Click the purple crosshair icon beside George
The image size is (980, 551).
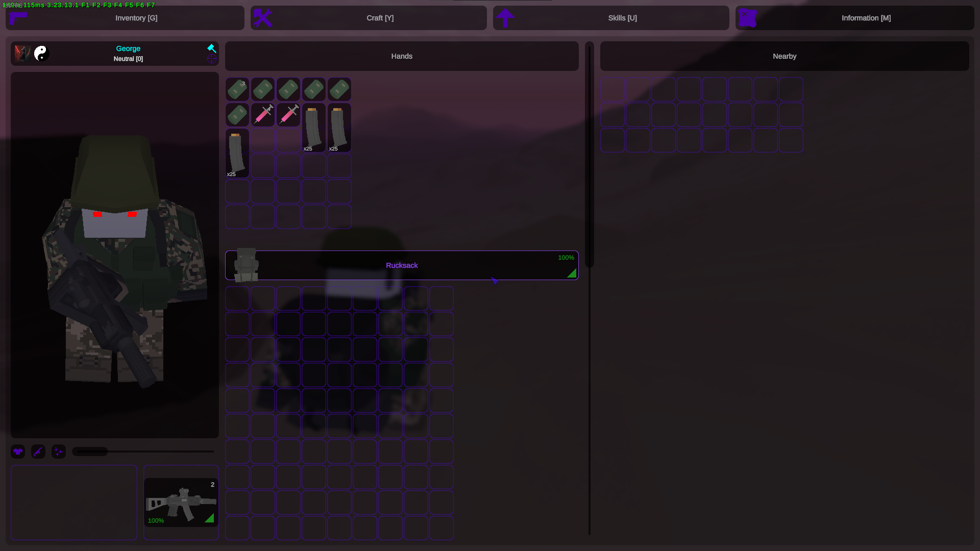coord(211,59)
